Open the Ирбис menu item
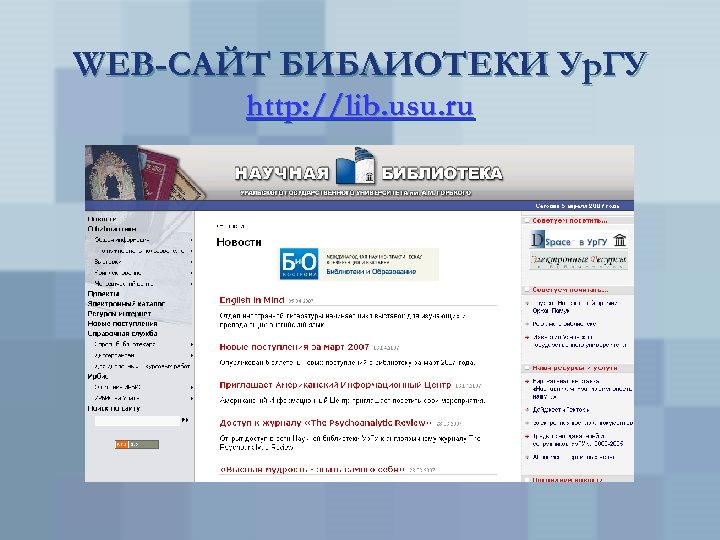This screenshot has height=540, width=720. 98,377
